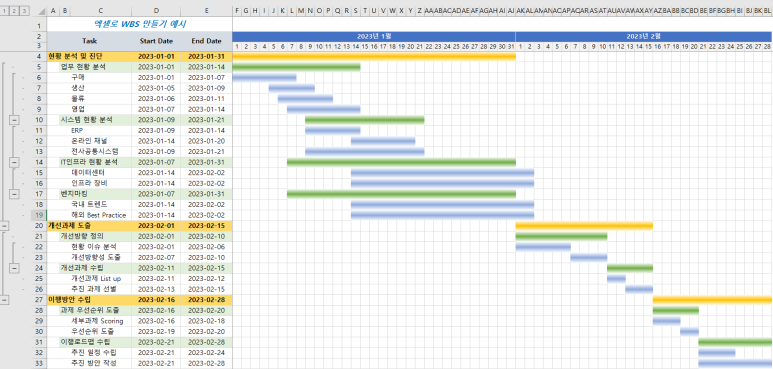Select the '2023년 2월' month header
Viewport: 773px width, 369px height.
[x=644, y=36]
